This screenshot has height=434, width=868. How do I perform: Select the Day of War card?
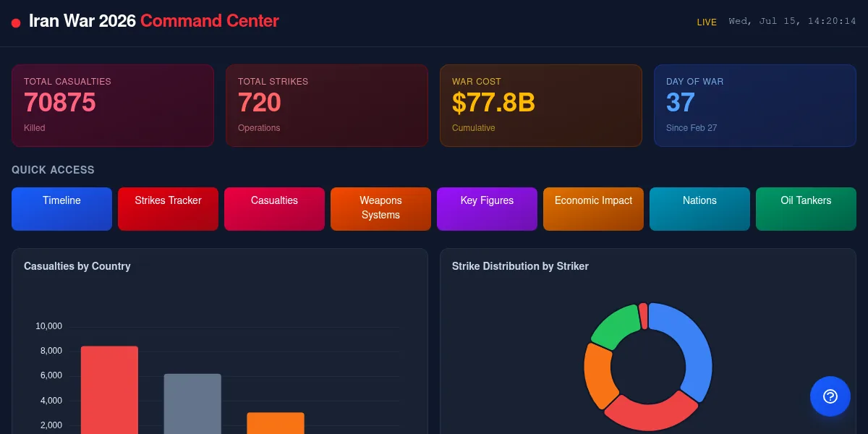[x=755, y=106]
